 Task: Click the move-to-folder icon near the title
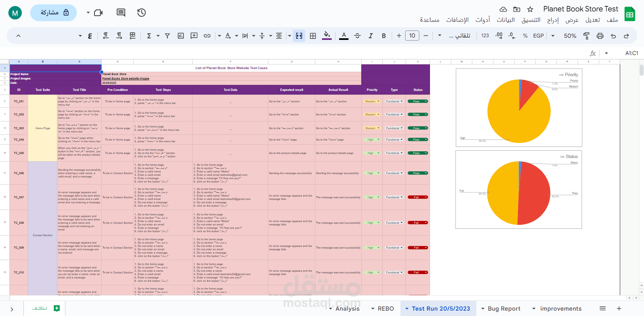517,9
